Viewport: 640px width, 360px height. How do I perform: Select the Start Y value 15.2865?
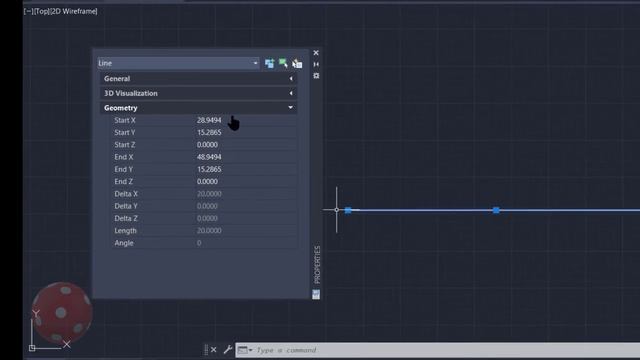click(x=209, y=132)
